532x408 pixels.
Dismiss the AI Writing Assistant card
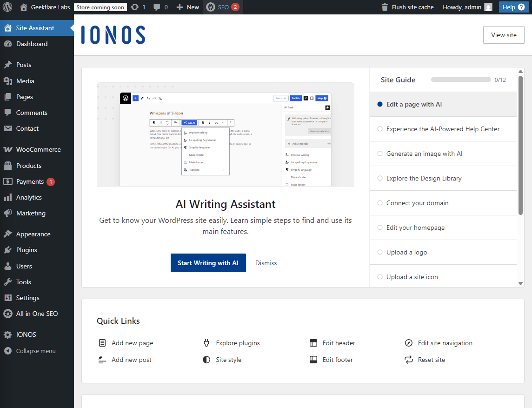(x=266, y=263)
